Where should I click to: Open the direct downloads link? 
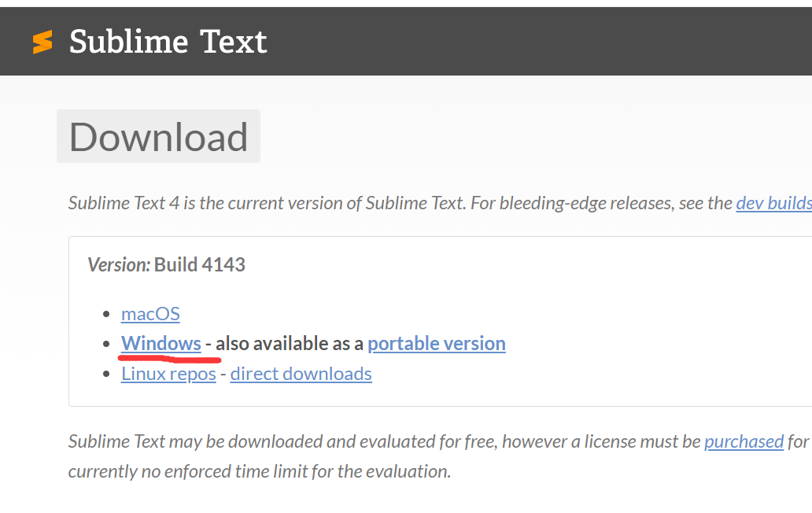pos(301,374)
